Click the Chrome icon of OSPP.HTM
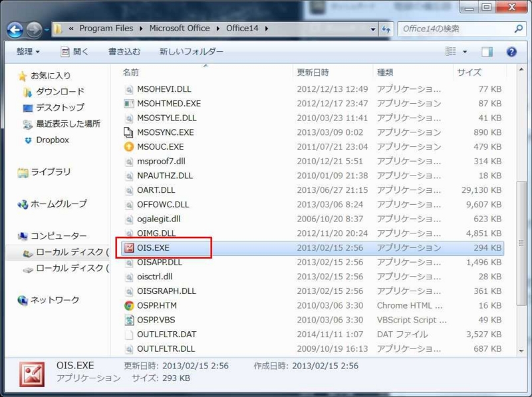The height and width of the screenshot is (397, 532). [x=129, y=305]
